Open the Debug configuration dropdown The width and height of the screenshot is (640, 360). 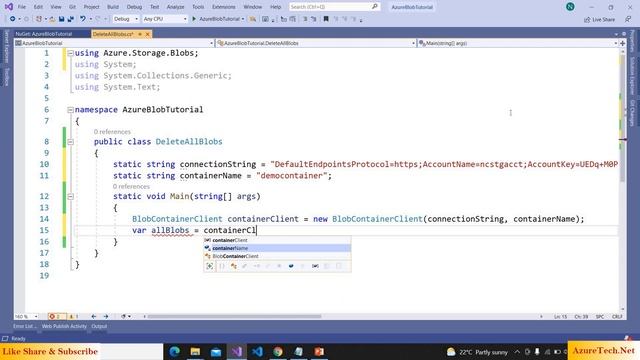pyautogui.click(x=125, y=19)
